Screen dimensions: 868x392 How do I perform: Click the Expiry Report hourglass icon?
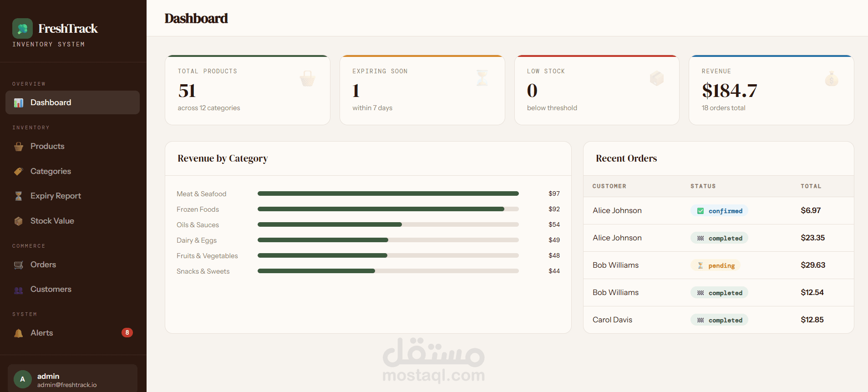click(x=19, y=196)
